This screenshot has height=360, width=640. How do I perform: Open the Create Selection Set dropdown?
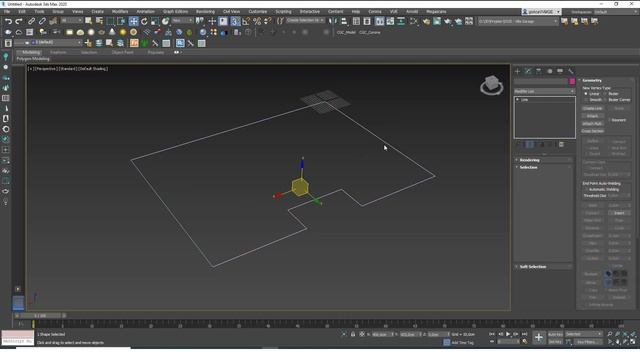(x=305, y=20)
